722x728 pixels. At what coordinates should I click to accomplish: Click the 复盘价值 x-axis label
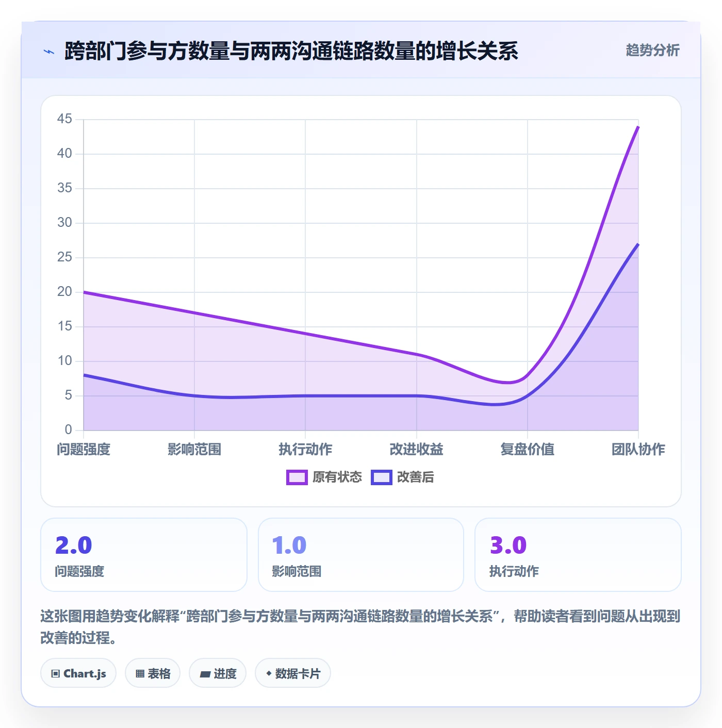pos(528,450)
